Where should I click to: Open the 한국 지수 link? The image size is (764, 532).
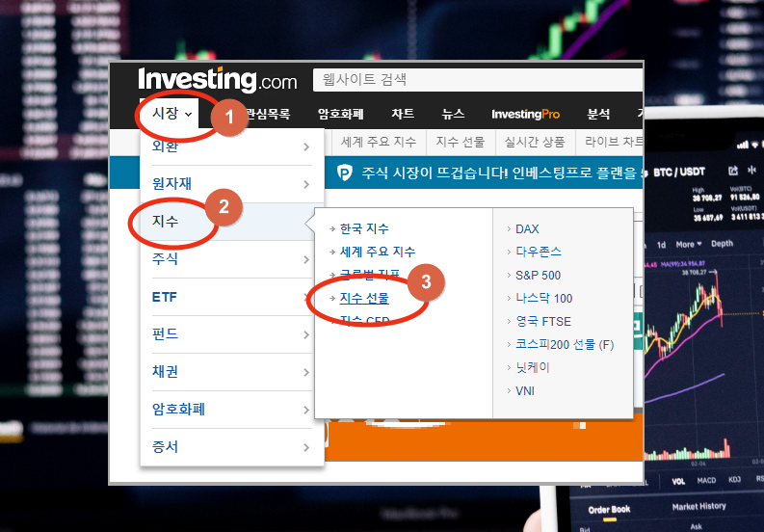point(364,228)
